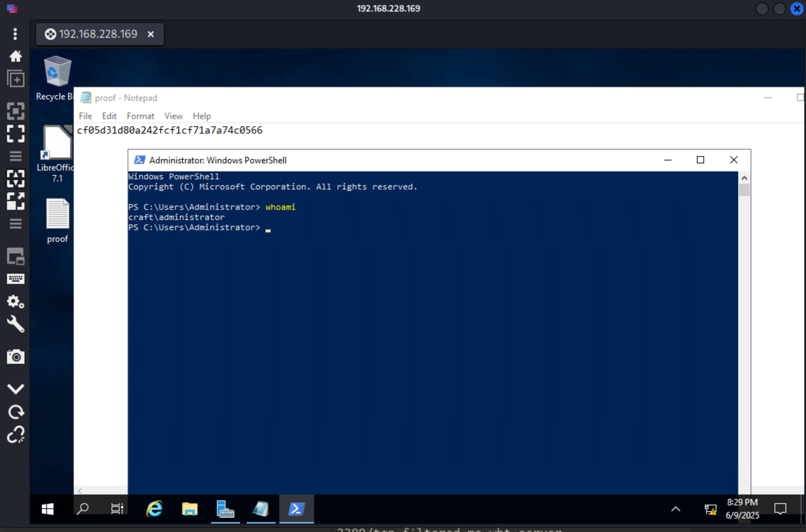Viewport: 806px width, 532px height.
Task: Take a screenshot with the camera icon
Action: pos(15,357)
